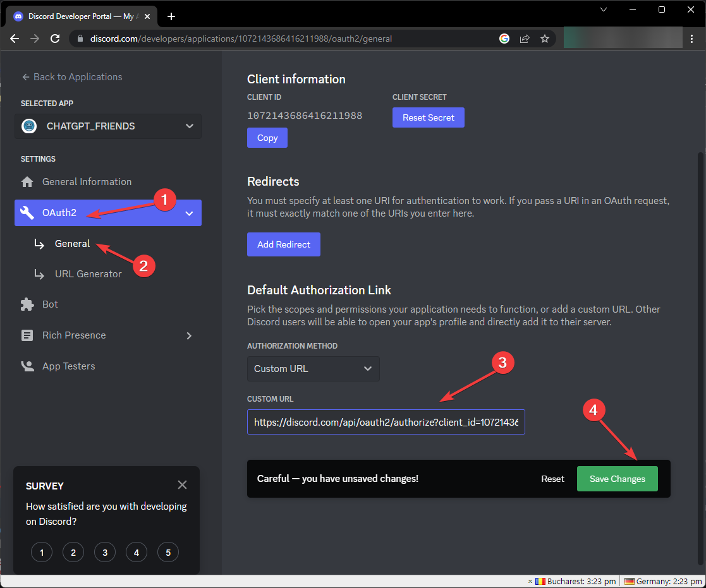
Task: Open Rich Presence settings
Action: [74, 335]
